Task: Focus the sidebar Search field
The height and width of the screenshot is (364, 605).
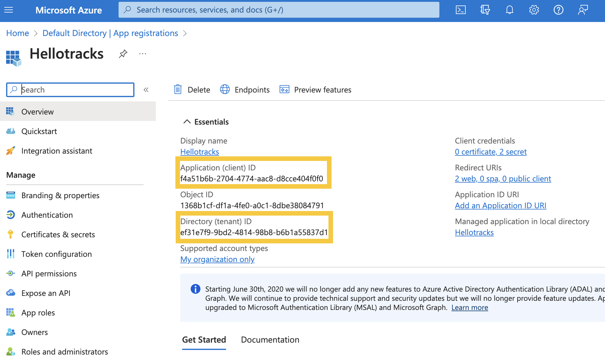Action: [70, 90]
